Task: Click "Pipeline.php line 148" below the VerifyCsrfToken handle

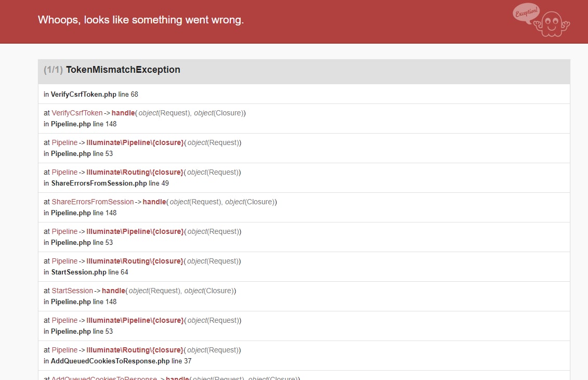Action: (84, 124)
